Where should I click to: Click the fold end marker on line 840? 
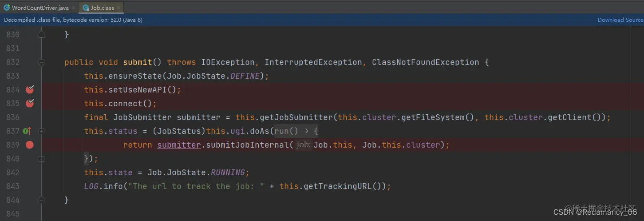[x=42, y=158]
